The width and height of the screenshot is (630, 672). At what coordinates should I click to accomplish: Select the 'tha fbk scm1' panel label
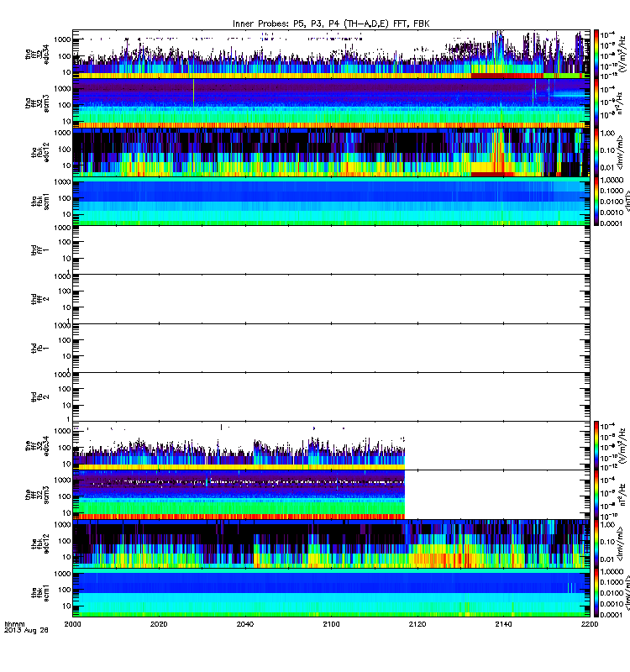[x=40, y=201]
